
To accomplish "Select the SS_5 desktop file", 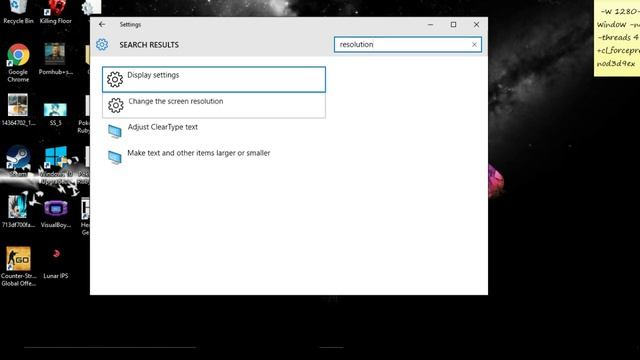I will pyautogui.click(x=56, y=113).
